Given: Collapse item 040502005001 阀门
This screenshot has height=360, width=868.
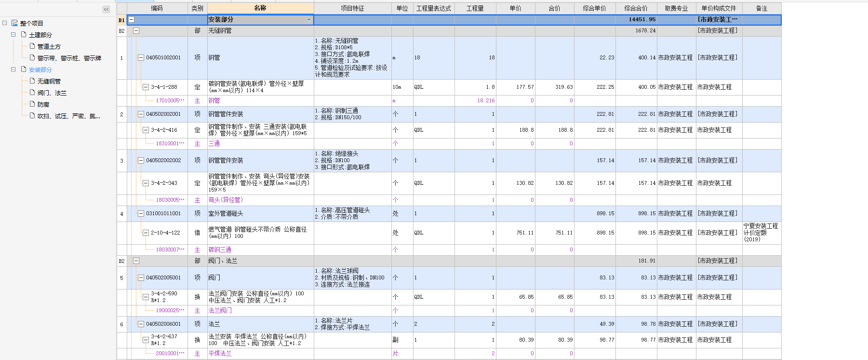Looking at the screenshot, I should tap(141, 278).
